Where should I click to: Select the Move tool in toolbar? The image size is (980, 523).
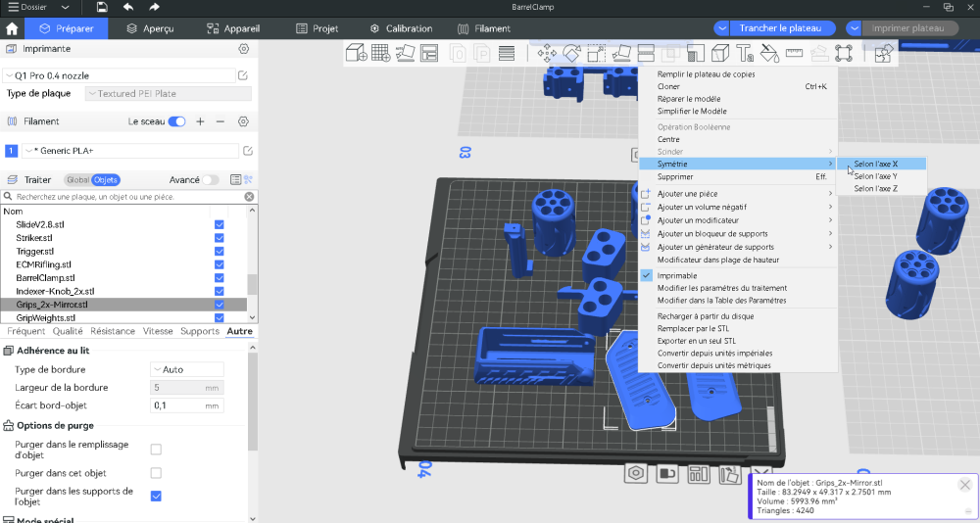[x=547, y=54]
